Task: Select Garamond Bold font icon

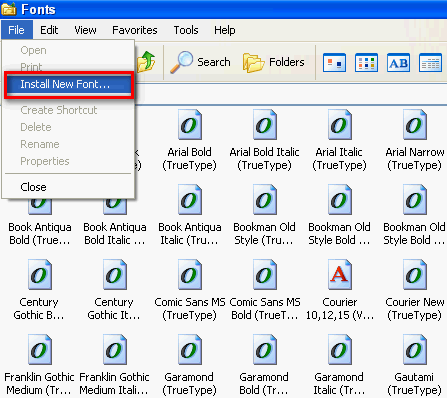Action: pos(265,350)
